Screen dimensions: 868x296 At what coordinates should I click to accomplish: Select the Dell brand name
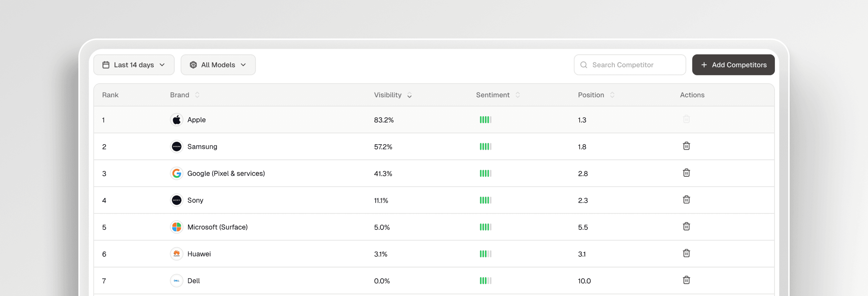[193, 281]
